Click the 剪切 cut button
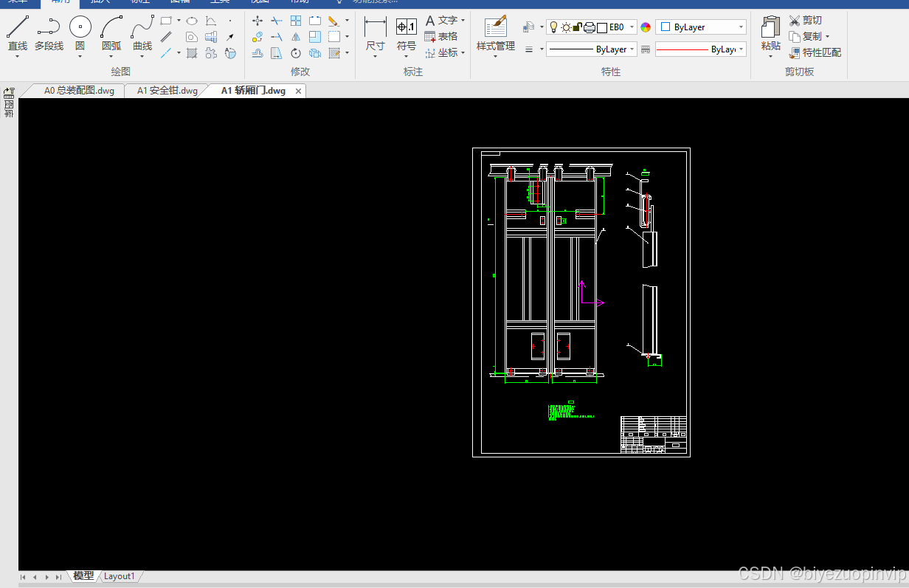Viewport: 909px width, 588px height. click(x=805, y=21)
